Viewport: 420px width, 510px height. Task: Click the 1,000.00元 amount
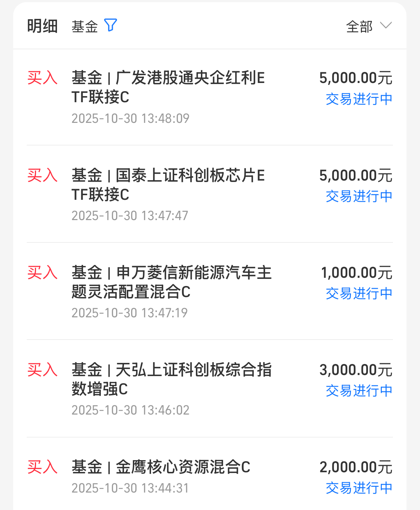tap(357, 273)
